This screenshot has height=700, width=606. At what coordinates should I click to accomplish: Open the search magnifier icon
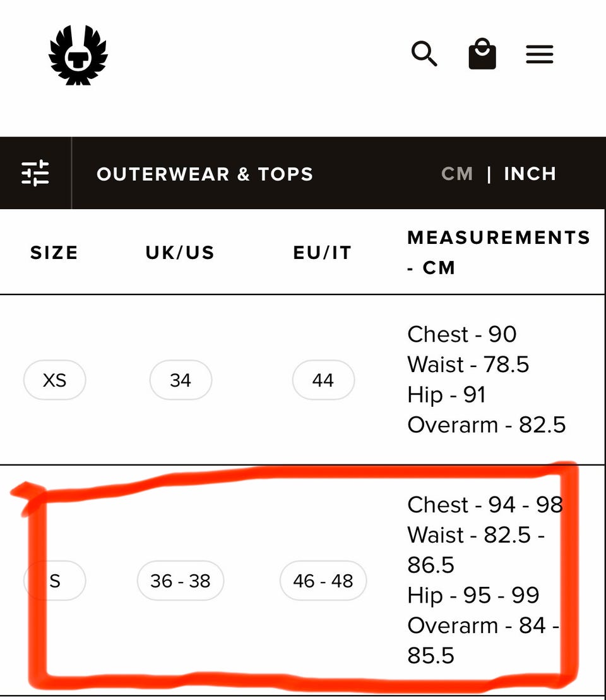tap(424, 54)
